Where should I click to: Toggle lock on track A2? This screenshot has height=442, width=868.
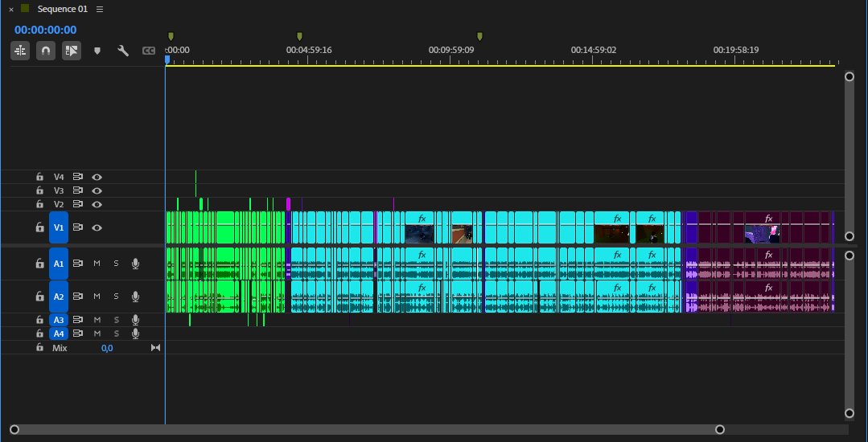pyautogui.click(x=39, y=297)
